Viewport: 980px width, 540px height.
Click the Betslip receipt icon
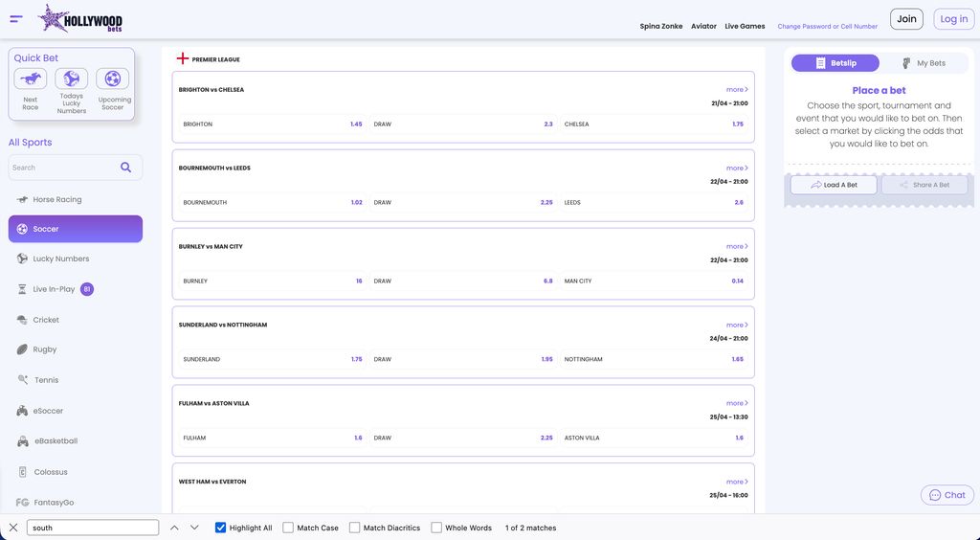pos(820,63)
